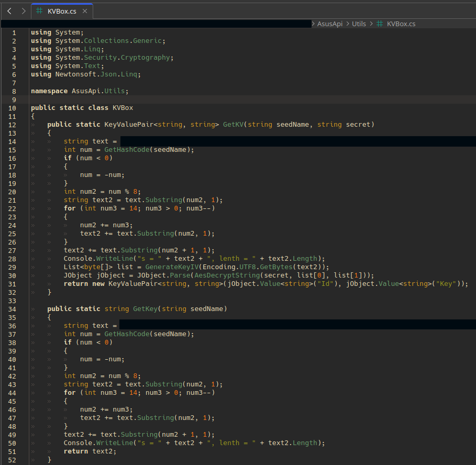Click line number 52 in the gutter
This screenshot has height=465, width=476.
pyautogui.click(x=12, y=460)
